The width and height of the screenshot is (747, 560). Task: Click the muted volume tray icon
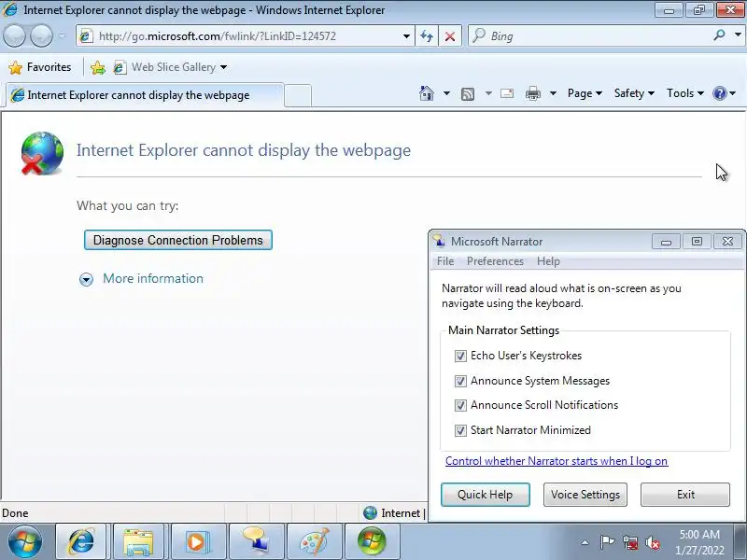tap(652, 542)
